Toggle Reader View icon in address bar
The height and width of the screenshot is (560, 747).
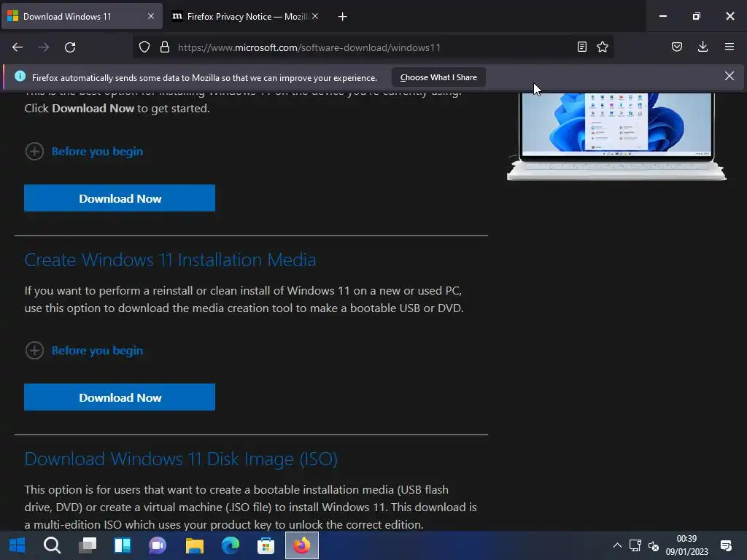coord(581,47)
